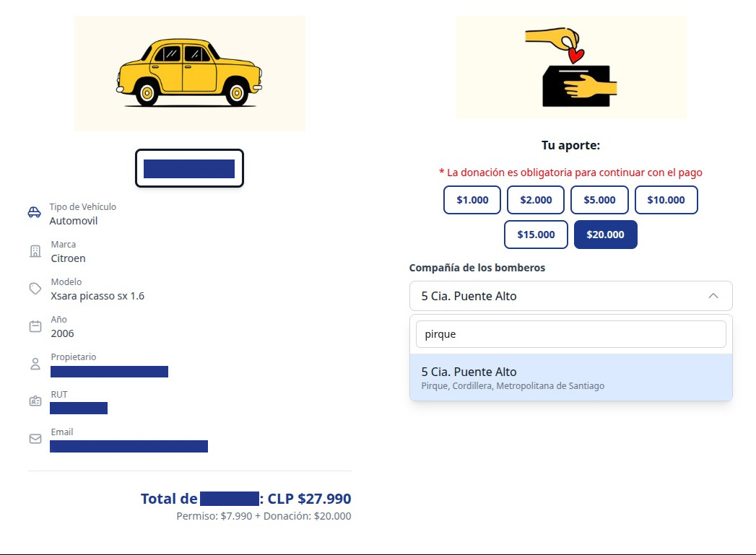The image size is (756, 555).
Task: Click the redacted license plate box
Action: click(189, 168)
